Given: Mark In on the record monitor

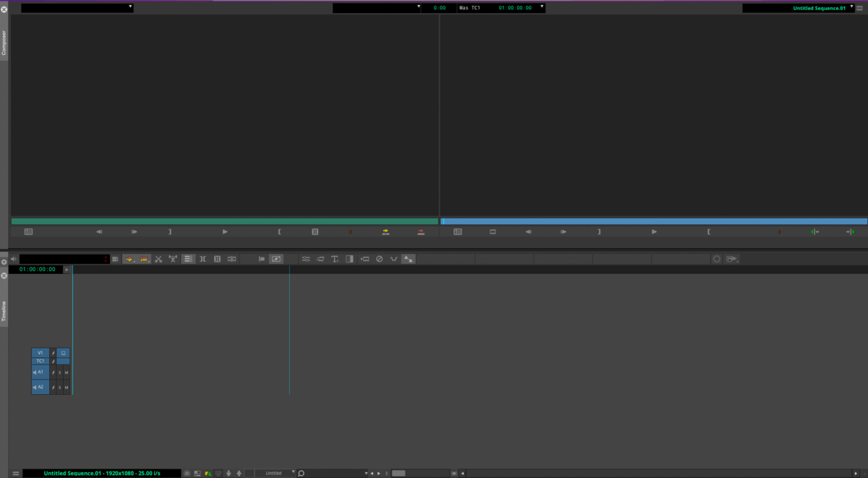Looking at the screenshot, I should point(599,231).
